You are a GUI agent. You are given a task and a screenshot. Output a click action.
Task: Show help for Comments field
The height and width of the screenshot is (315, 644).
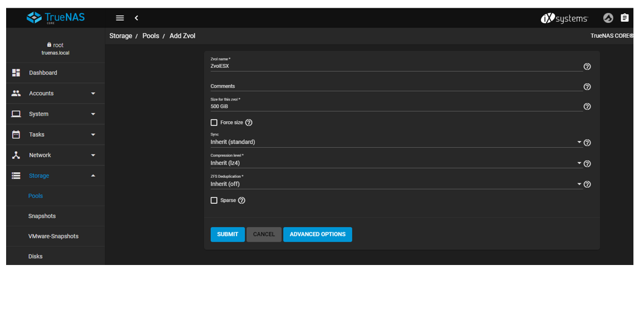[x=587, y=87]
